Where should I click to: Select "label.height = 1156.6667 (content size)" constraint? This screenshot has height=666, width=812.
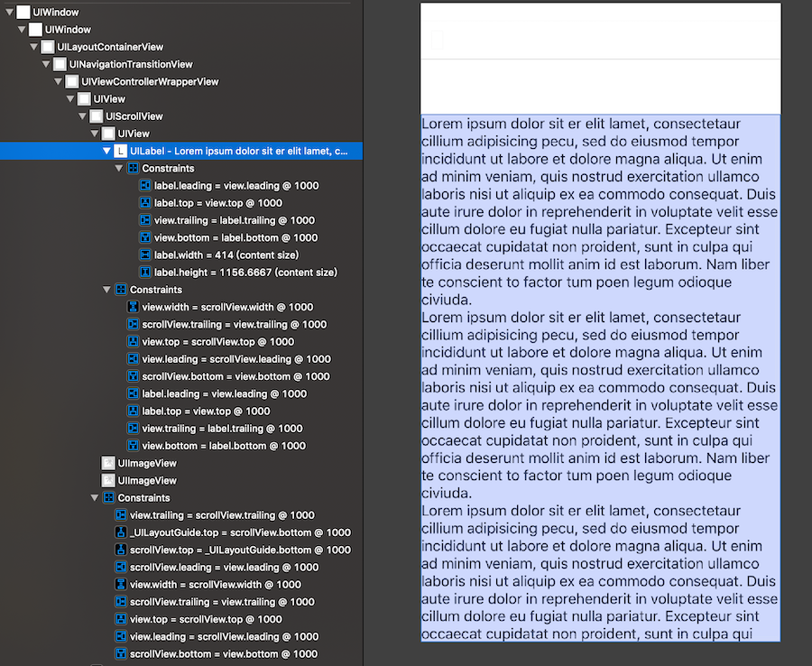tap(245, 273)
